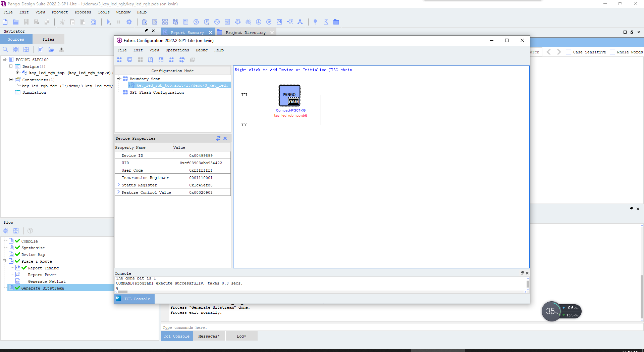Click the circled download arrow configuration icon

(259, 22)
